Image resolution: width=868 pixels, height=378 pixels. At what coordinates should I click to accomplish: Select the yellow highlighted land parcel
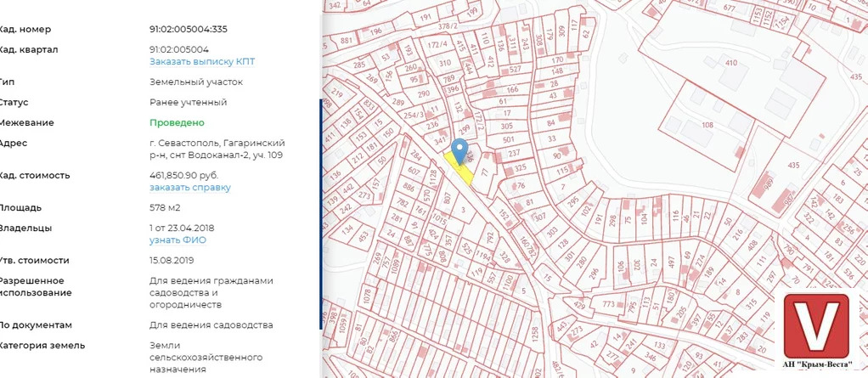tap(463, 172)
